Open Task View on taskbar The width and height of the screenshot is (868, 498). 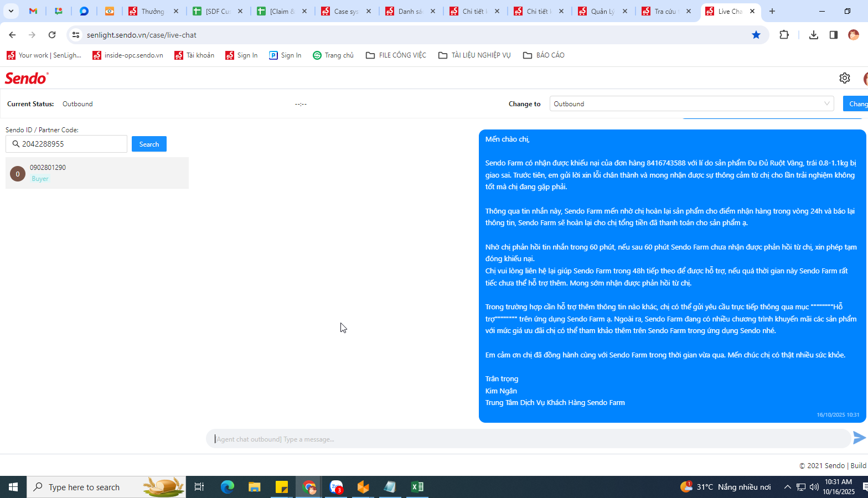coord(199,487)
